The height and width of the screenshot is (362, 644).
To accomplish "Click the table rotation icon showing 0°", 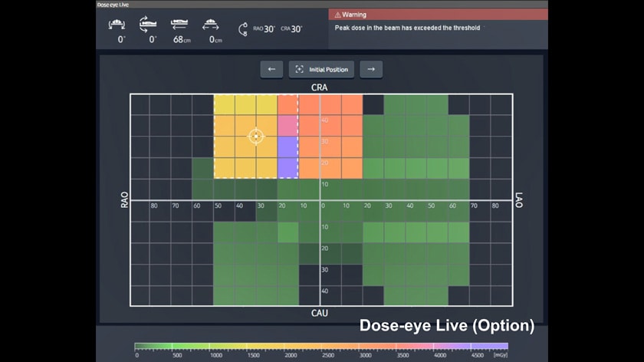I will point(148,25).
